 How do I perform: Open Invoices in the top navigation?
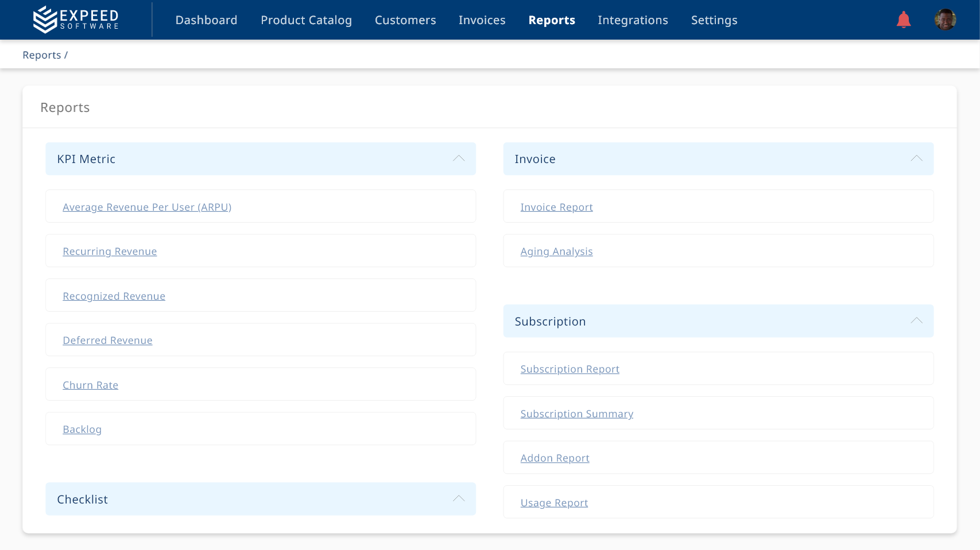pyautogui.click(x=482, y=20)
